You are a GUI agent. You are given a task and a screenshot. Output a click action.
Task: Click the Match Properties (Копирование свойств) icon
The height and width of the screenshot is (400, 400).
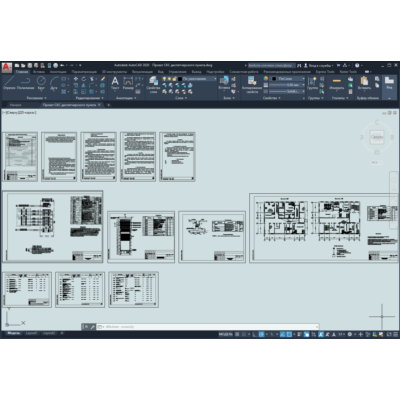pos(252,84)
